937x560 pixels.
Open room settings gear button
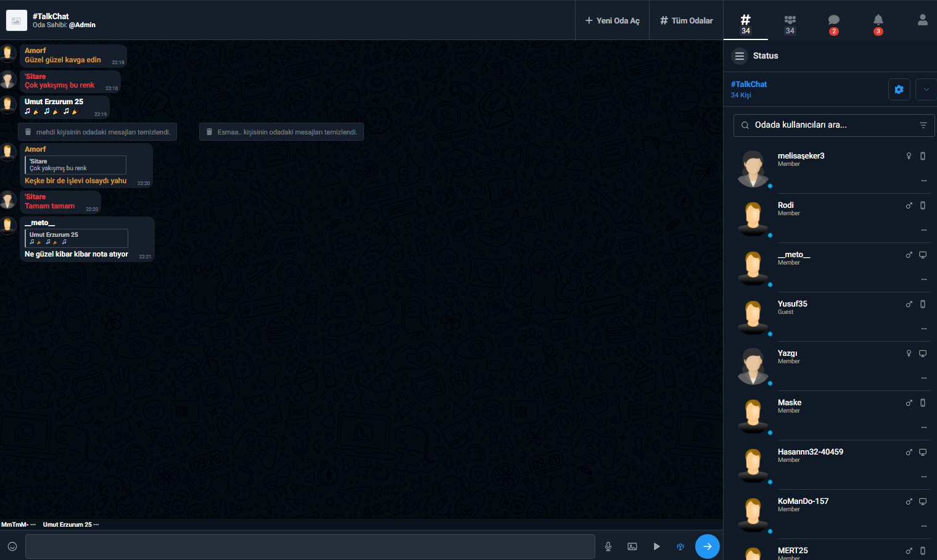tap(899, 89)
